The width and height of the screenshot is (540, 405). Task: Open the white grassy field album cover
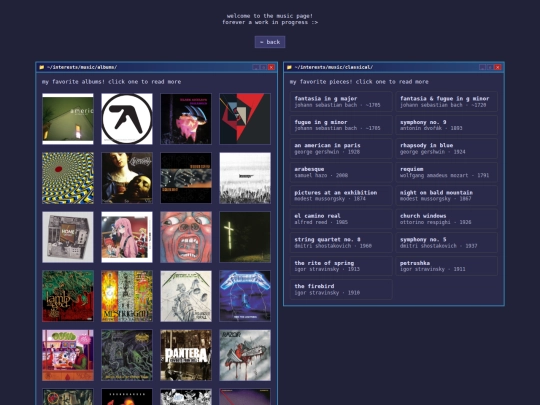pos(245,178)
